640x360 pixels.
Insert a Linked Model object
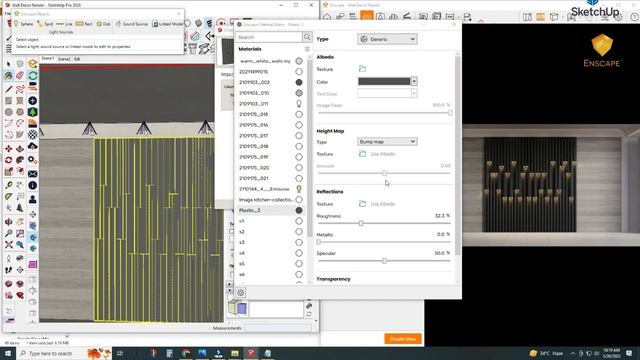click(167, 24)
